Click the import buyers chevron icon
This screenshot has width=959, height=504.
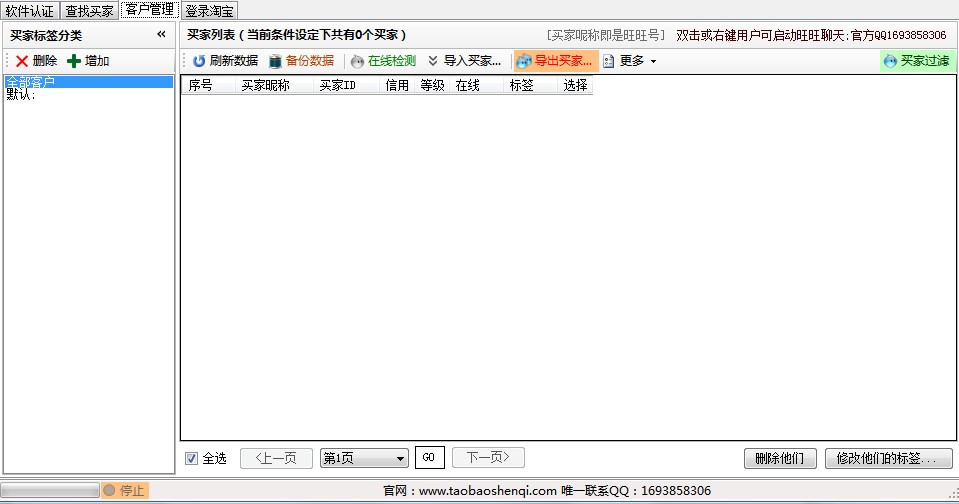(x=433, y=61)
